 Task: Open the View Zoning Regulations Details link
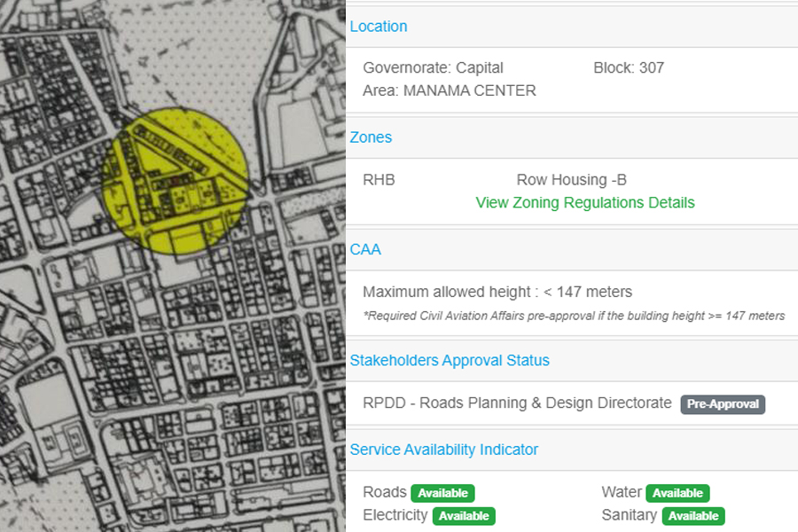(x=585, y=203)
